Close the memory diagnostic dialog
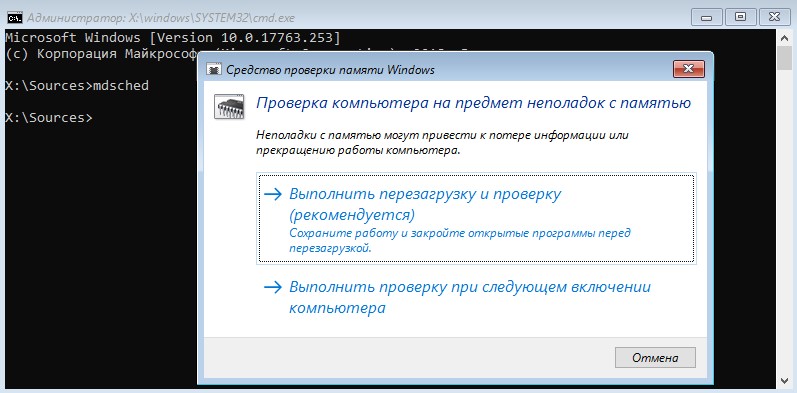The height and width of the screenshot is (393, 797). (688, 69)
